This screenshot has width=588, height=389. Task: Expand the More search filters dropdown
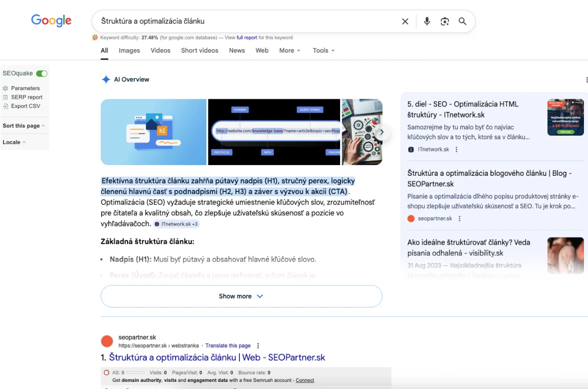[x=289, y=51]
